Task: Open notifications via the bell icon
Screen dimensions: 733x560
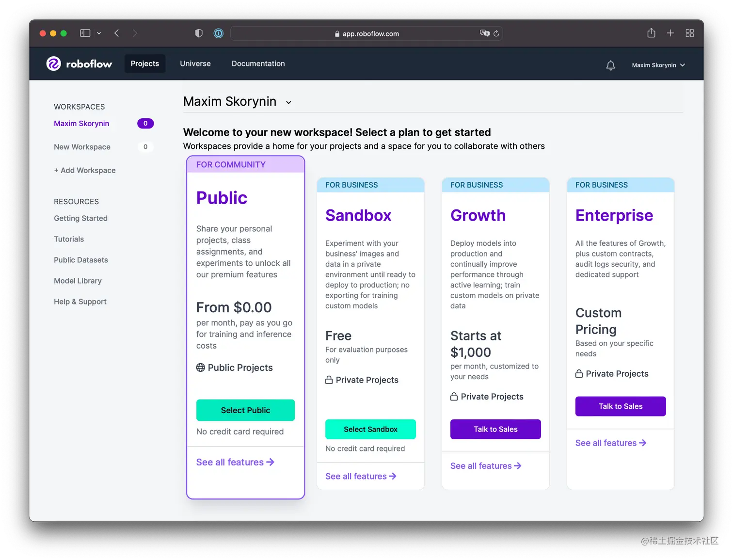Action: tap(610, 64)
